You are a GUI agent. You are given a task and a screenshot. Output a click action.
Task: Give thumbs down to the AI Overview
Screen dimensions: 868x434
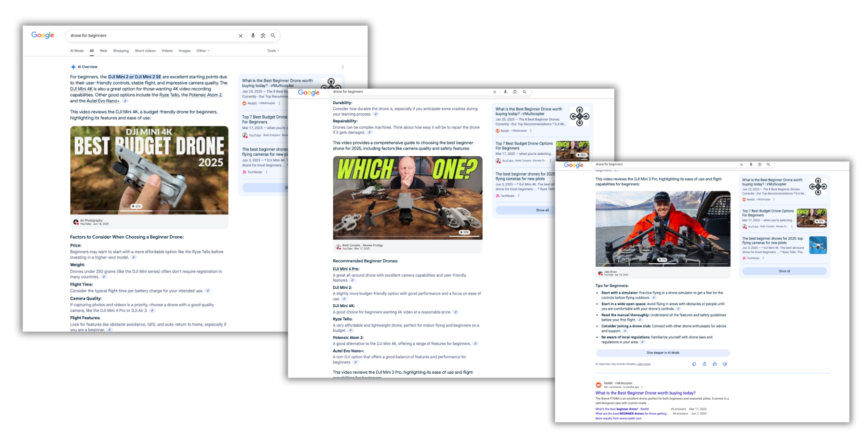725,364
